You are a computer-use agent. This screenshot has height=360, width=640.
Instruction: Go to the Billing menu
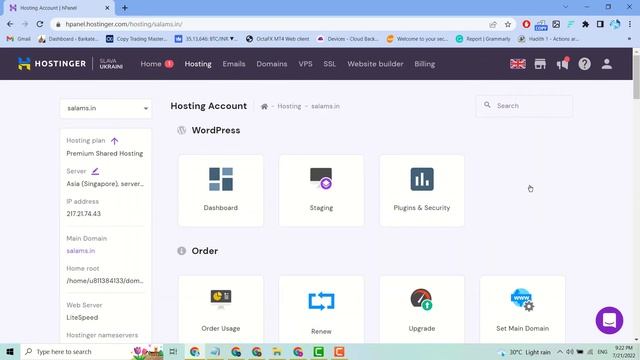coord(424,64)
